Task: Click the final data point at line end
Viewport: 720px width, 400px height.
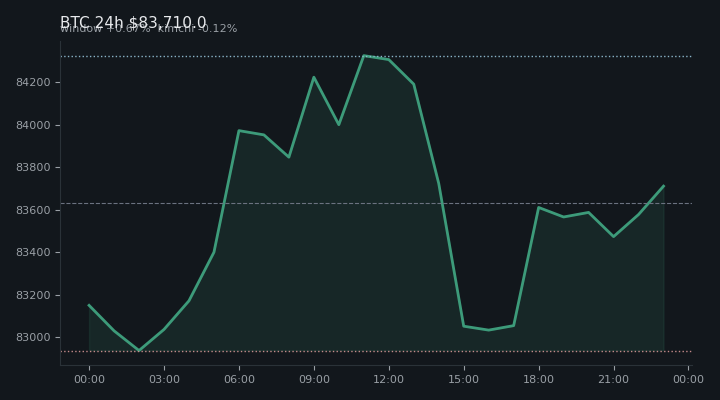Action: click(664, 186)
